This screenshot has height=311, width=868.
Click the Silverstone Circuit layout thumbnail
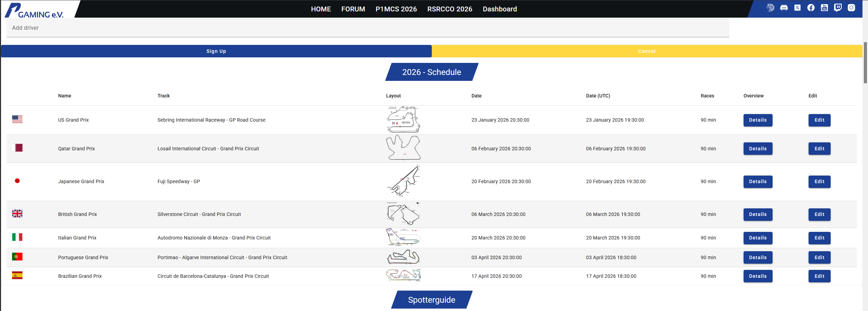403,214
